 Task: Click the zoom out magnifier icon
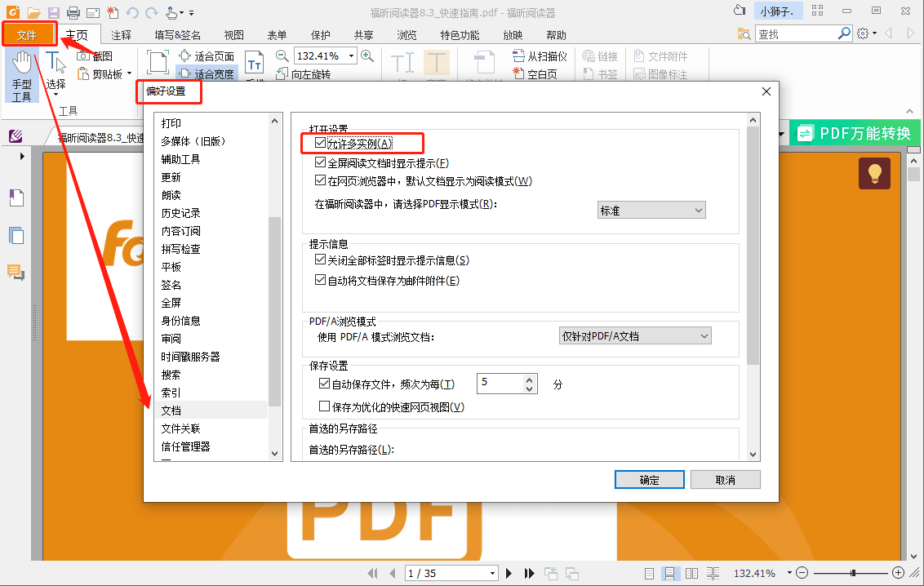point(282,56)
